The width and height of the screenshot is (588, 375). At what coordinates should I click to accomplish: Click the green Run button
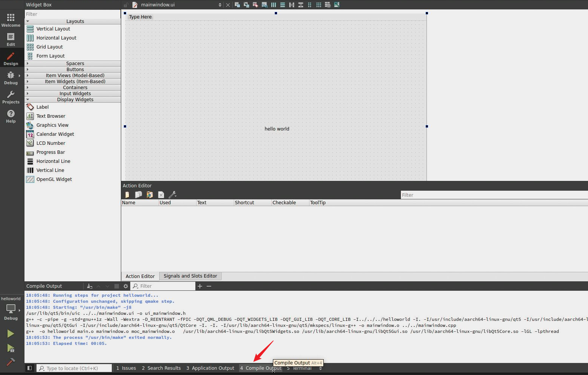click(x=11, y=334)
